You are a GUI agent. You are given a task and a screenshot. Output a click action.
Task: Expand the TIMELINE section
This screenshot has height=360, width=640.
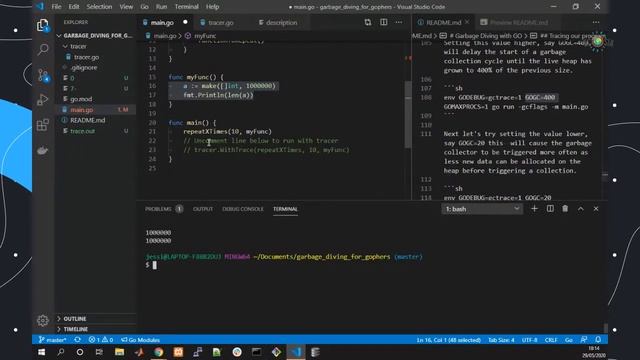(96, 329)
